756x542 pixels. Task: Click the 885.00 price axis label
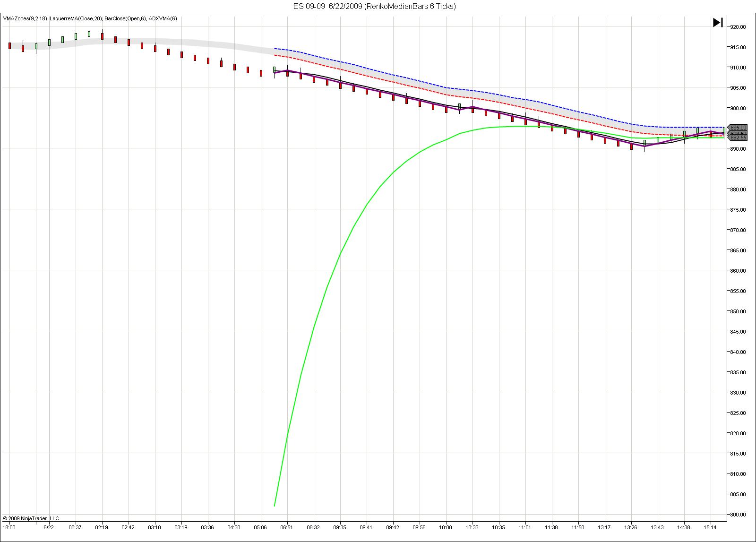(738, 169)
